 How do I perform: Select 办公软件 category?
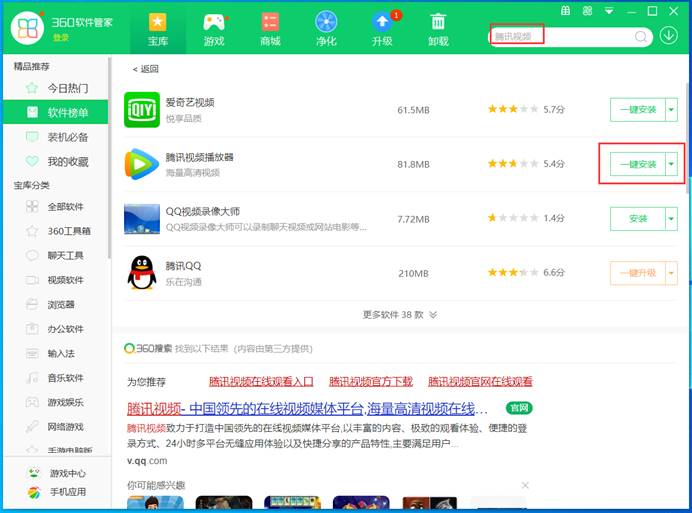click(x=56, y=329)
